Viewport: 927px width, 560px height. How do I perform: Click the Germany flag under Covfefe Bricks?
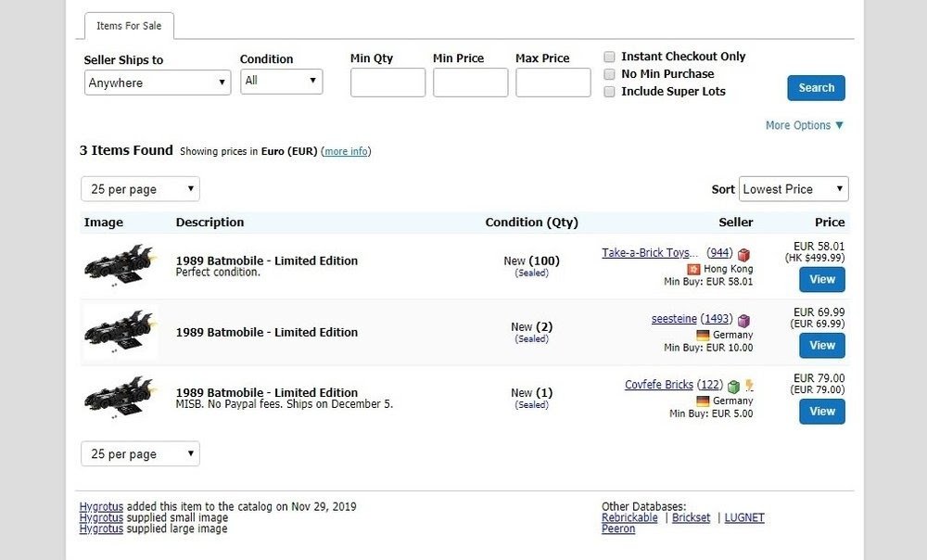click(x=703, y=401)
